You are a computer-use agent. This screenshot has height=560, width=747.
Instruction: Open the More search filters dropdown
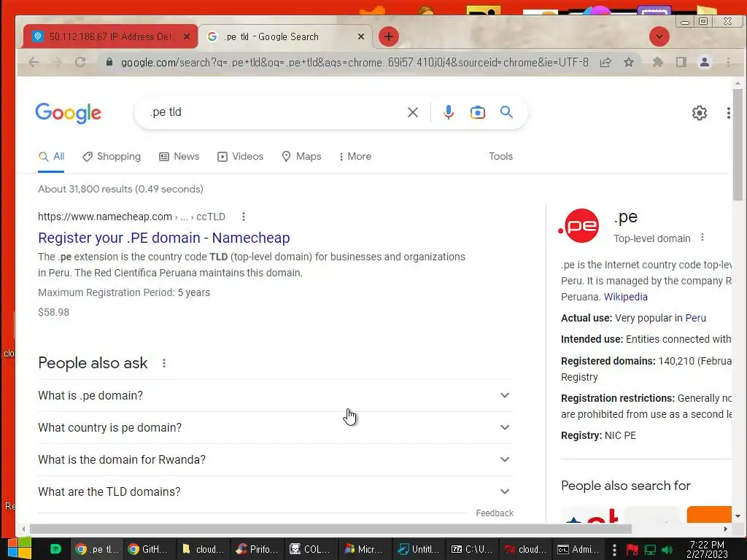click(x=355, y=156)
